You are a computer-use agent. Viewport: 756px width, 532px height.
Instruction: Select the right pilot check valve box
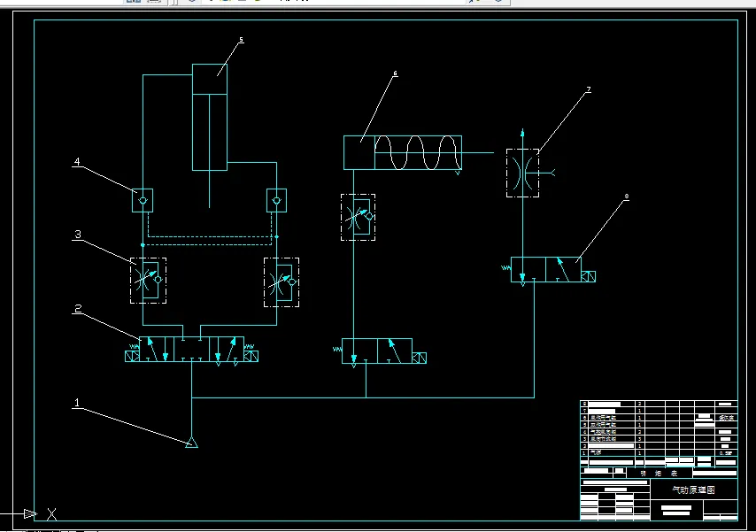[277, 201]
